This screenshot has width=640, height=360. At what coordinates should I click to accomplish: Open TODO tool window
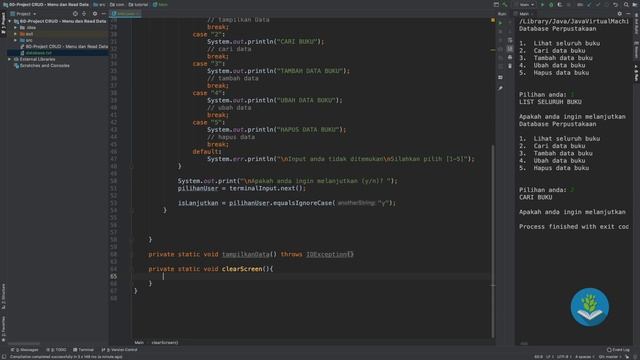[x=56, y=350]
